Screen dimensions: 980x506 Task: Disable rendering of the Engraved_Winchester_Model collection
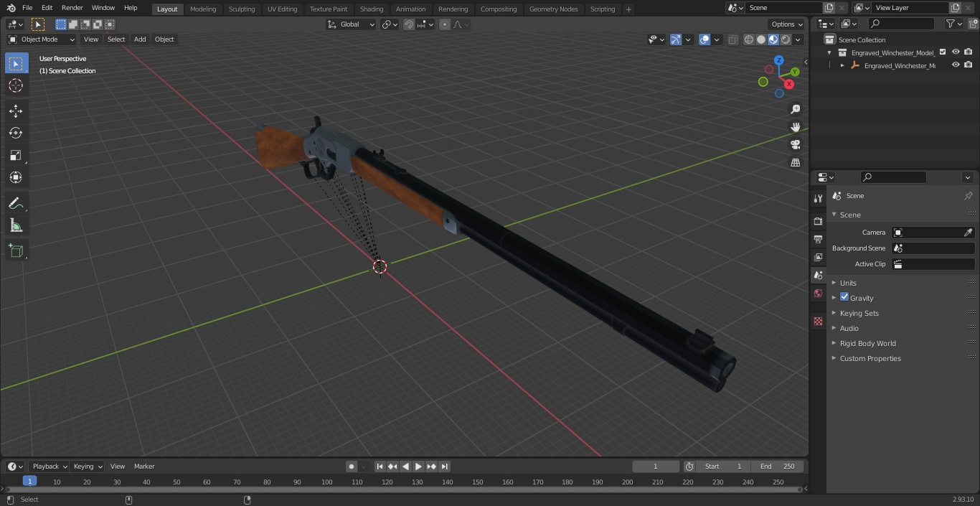point(969,52)
